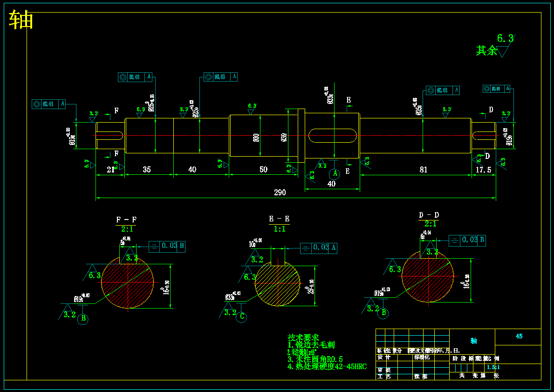
Task: Click the hatched F-F cross-section circle
Action: coord(128,282)
